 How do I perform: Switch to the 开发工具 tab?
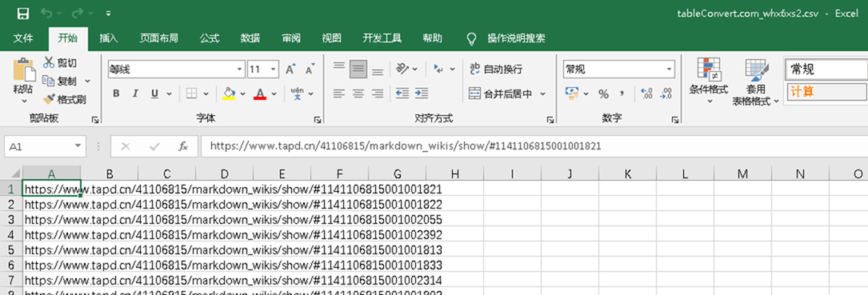[382, 38]
